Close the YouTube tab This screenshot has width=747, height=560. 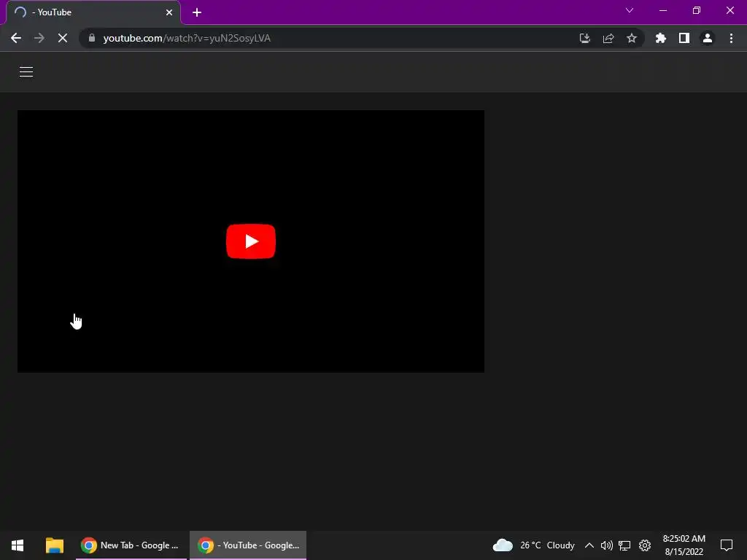click(x=169, y=12)
